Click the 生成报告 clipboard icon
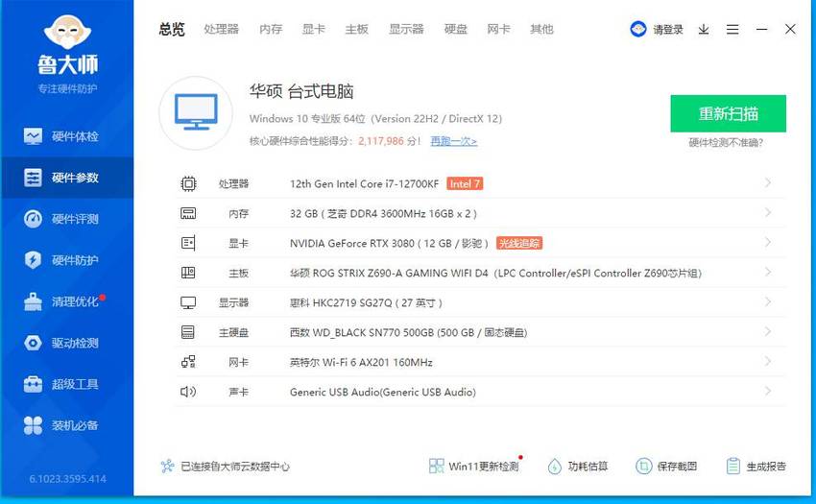This screenshot has width=816, height=504. click(x=732, y=466)
